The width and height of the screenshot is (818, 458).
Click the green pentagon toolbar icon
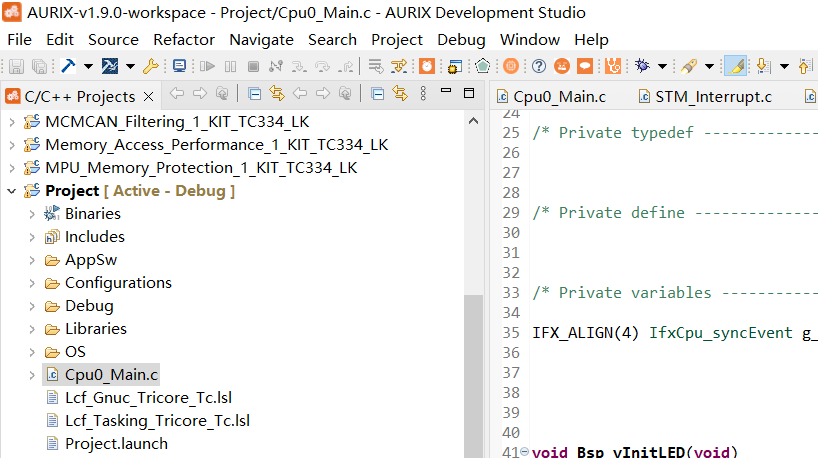[483, 66]
